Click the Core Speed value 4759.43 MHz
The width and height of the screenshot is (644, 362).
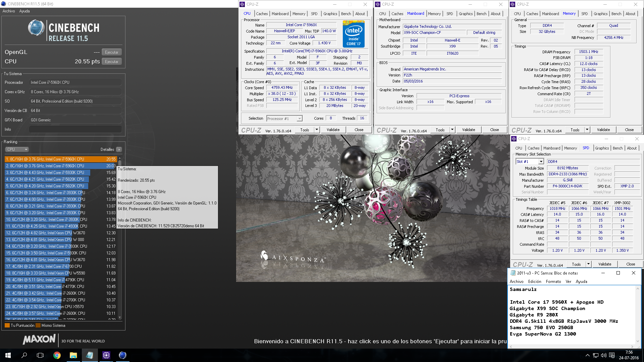click(x=282, y=88)
